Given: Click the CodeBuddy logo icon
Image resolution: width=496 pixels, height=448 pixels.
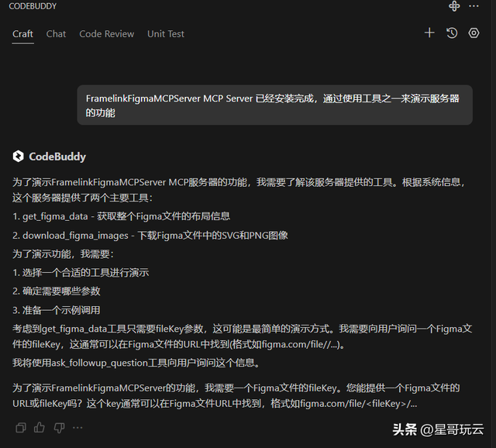Looking at the screenshot, I should tap(19, 157).
